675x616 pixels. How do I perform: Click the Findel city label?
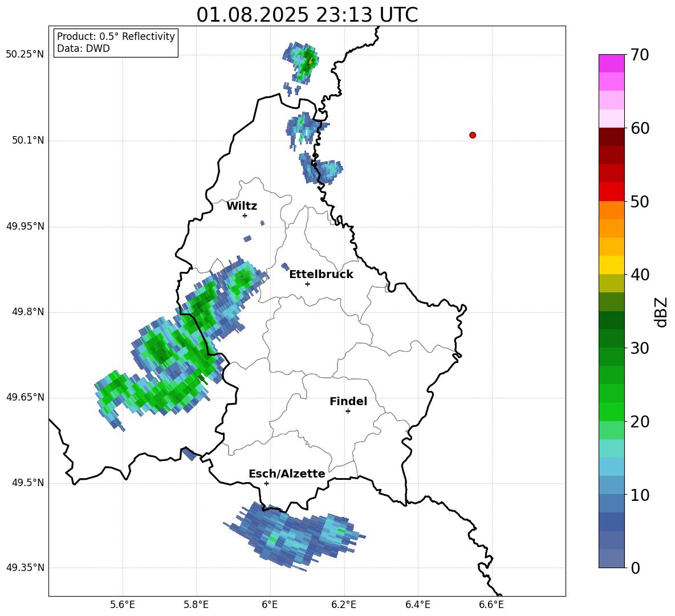pyautogui.click(x=348, y=401)
